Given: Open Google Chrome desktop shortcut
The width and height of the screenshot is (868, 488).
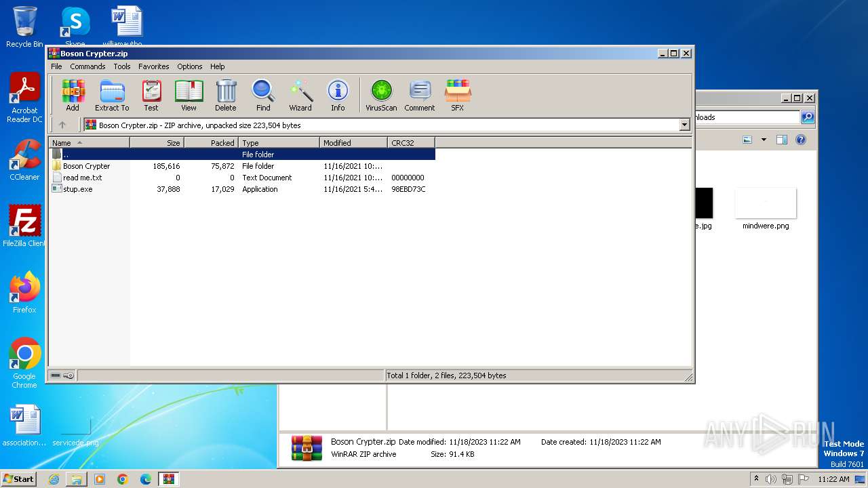Looking at the screenshot, I should point(24,363).
